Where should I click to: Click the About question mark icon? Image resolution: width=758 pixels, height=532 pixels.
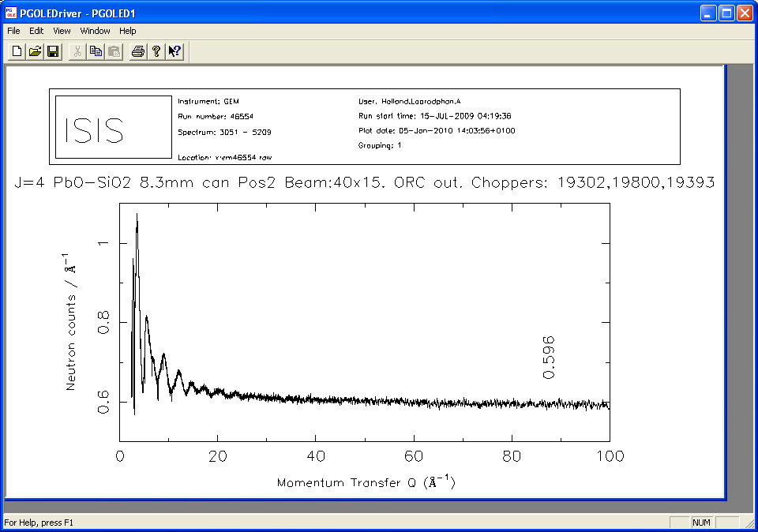[x=156, y=51]
